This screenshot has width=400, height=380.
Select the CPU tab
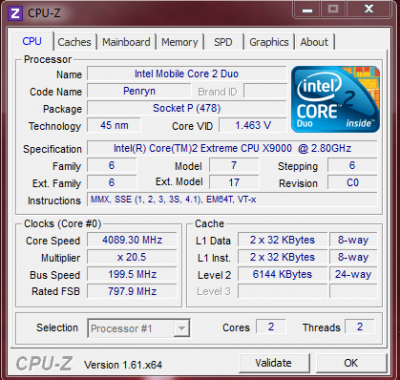[x=32, y=41]
